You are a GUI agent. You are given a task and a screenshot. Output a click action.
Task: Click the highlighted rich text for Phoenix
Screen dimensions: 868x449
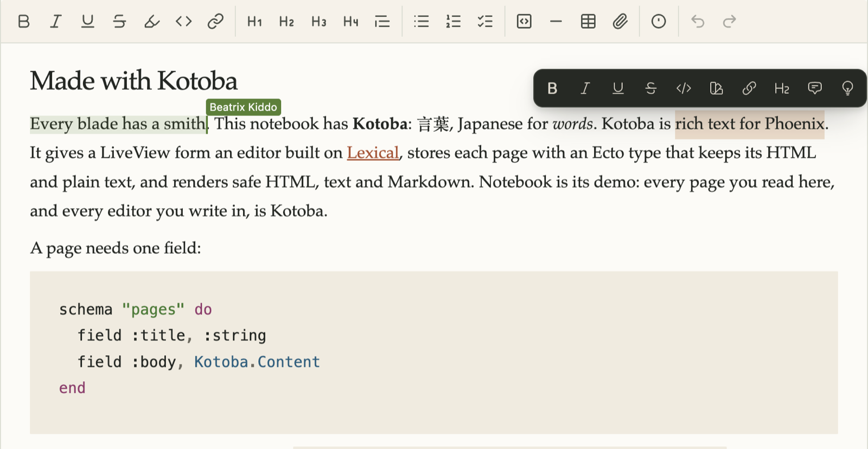point(750,124)
